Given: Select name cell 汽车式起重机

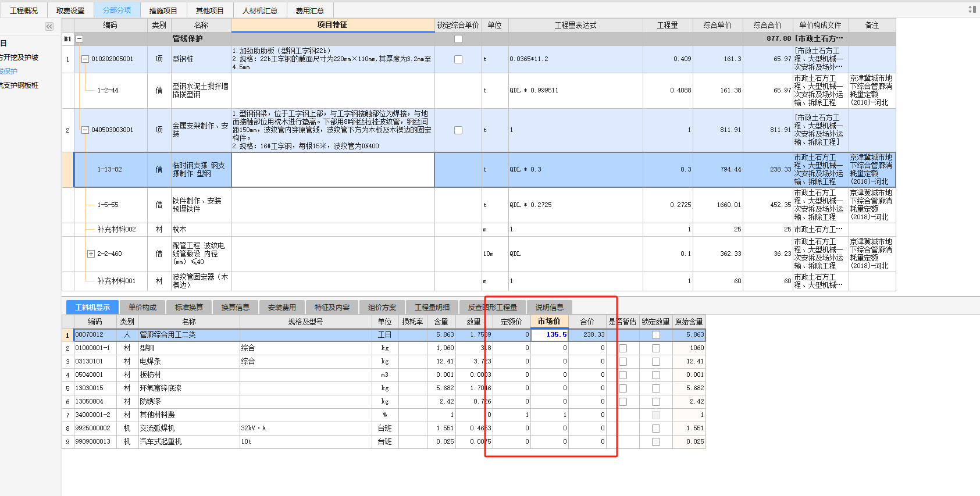Looking at the screenshot, I should 189,442.
